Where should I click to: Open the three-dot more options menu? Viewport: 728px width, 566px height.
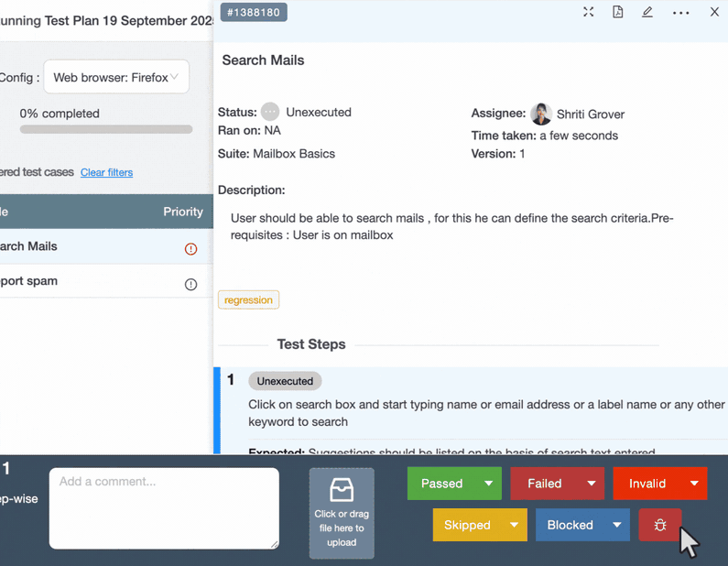coord(680,13)
